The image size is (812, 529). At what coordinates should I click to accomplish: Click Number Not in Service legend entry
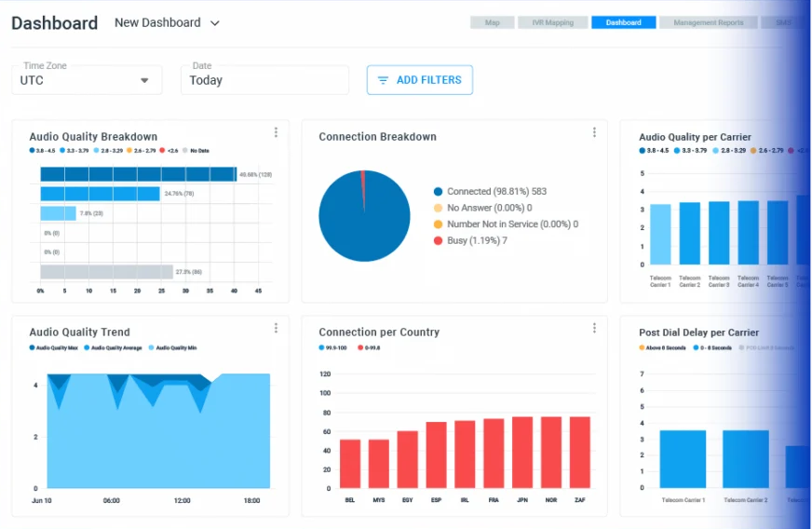(506, 224)
